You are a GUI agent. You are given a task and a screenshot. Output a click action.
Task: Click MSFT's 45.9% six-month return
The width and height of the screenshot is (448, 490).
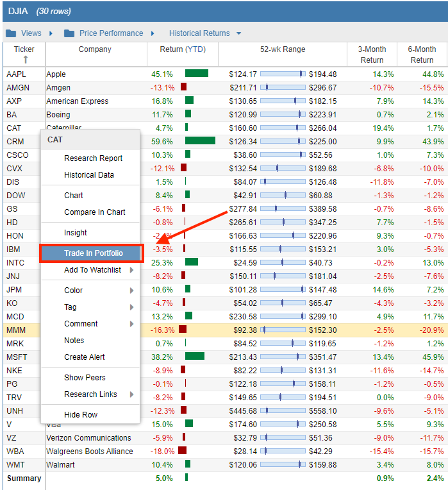click(433, 357)
